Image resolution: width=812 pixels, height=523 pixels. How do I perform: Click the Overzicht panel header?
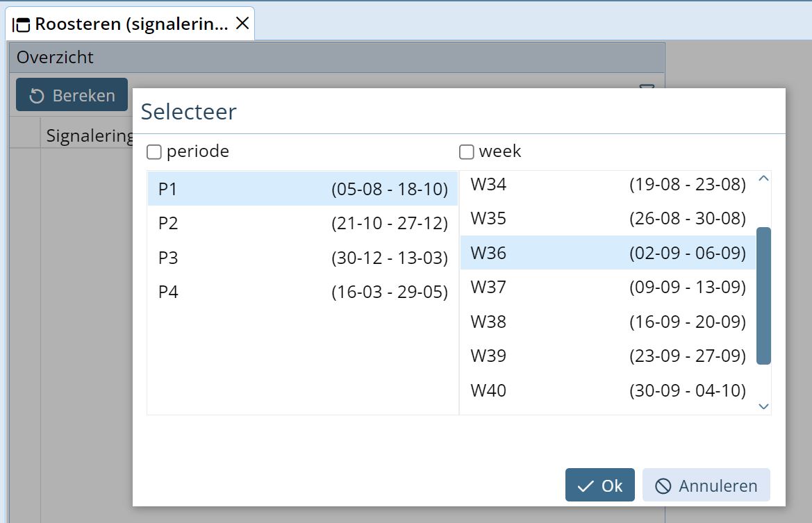click(x=337, y=58)
